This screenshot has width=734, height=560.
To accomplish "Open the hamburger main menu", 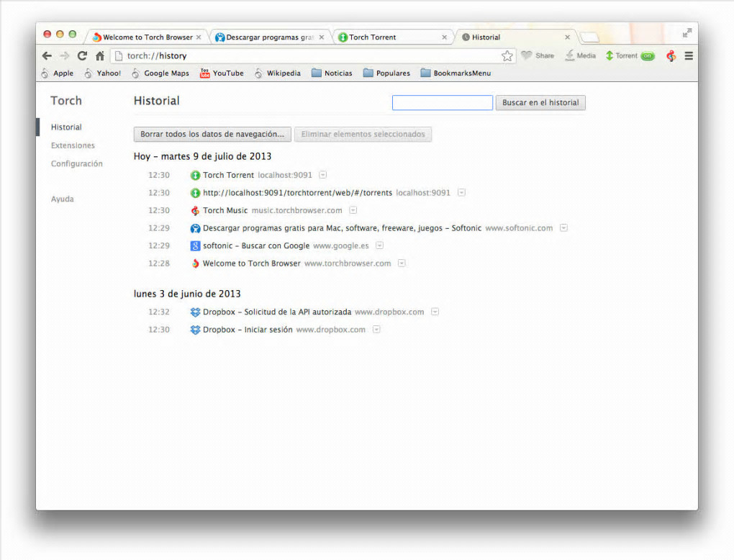I will coord(689,55).
